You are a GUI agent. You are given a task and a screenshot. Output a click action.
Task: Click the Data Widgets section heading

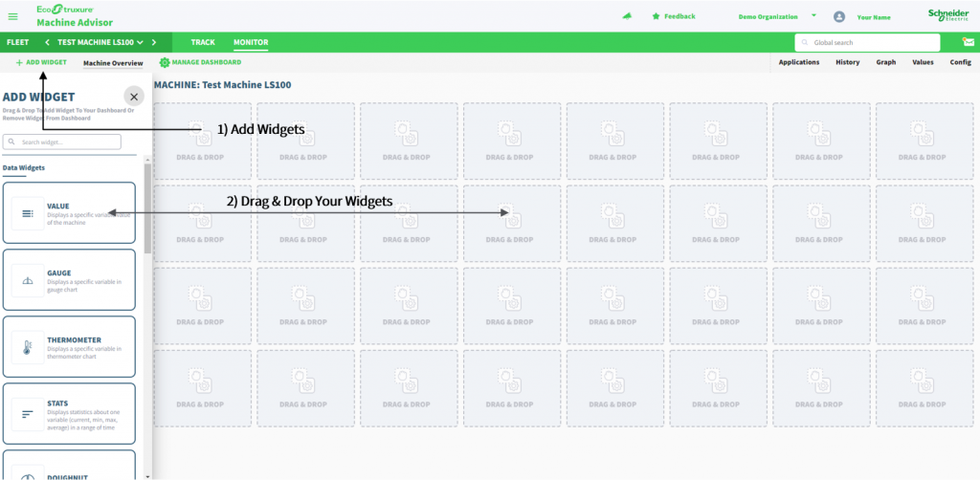[x=24, y=168]
